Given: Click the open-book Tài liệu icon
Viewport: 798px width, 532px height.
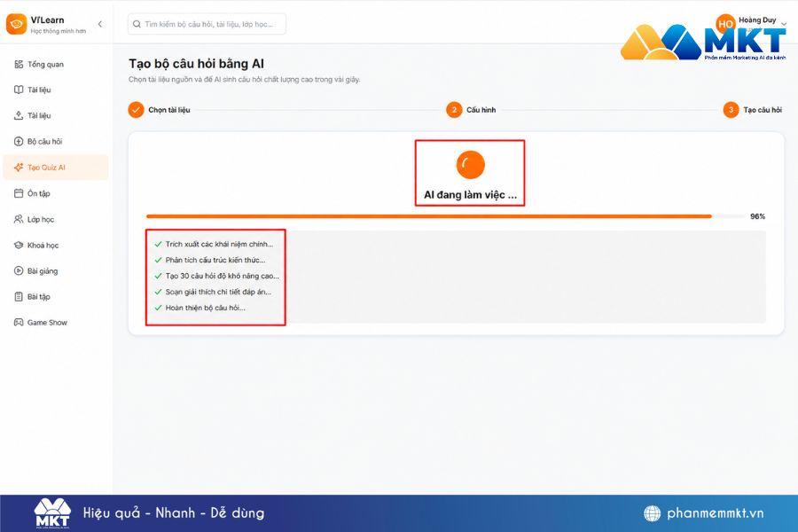Looking at the screenshot, I should 19,90.
